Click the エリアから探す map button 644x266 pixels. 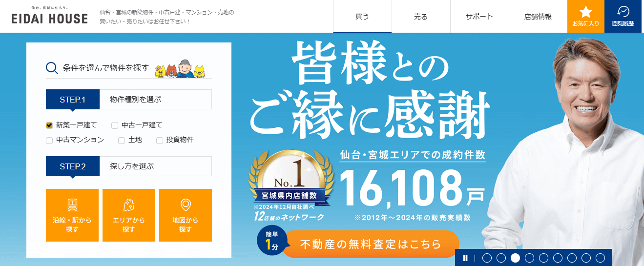pyautogui.click(x=129, y=215)
